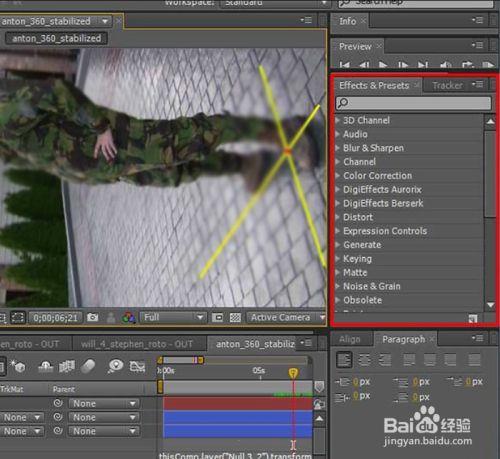Switch to anton_360_stabiliz timeline tab
The width and height of the screenshot is (500, 459).
coord(255,344)
